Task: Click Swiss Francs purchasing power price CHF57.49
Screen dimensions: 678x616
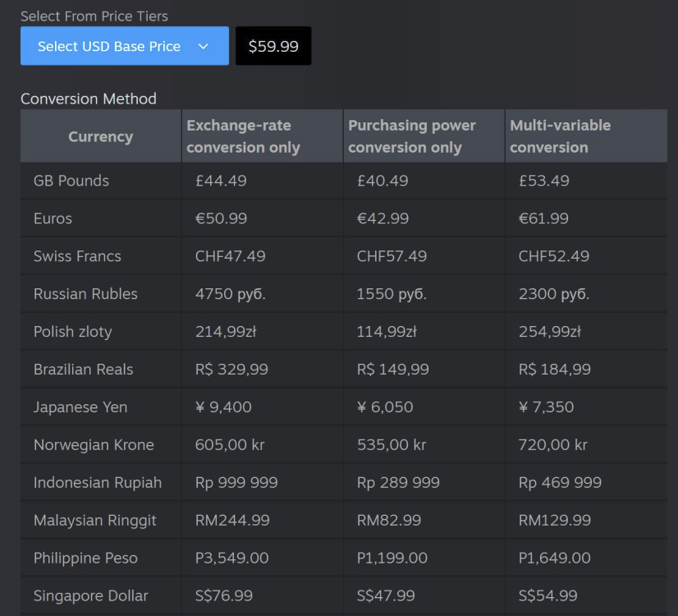Action: coord(392,256)
